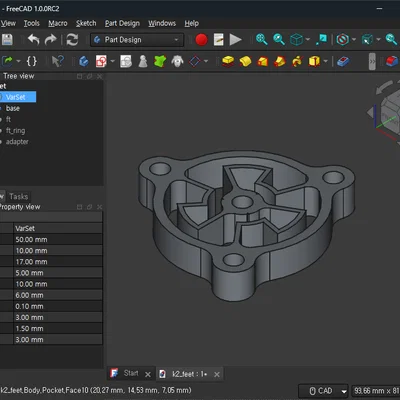
Task: Select the adapter item in tree
Action: 17,142
